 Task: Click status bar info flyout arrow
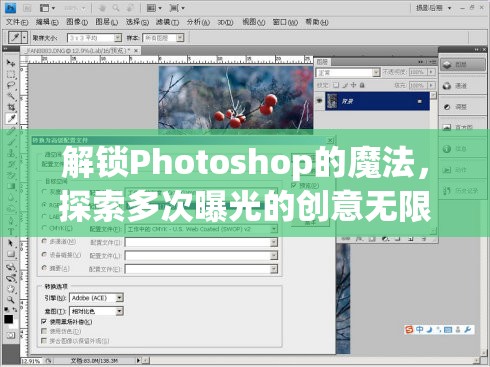click(x=138, y=360)
